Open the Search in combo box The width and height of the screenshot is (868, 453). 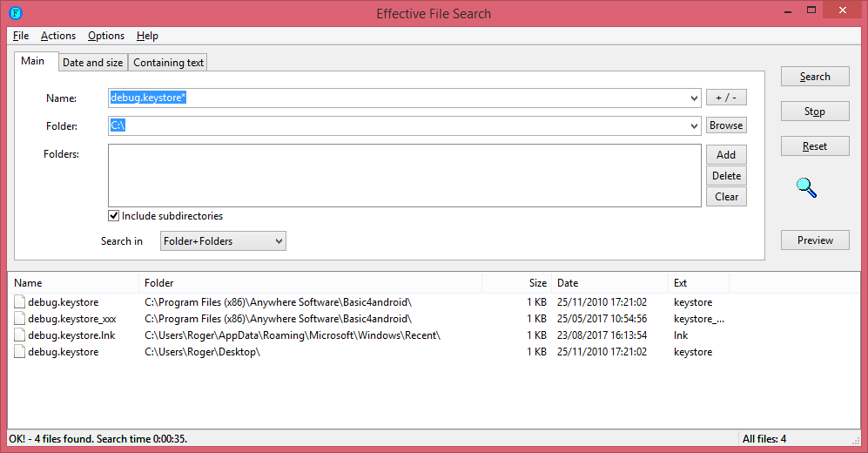tap(223, 241)
